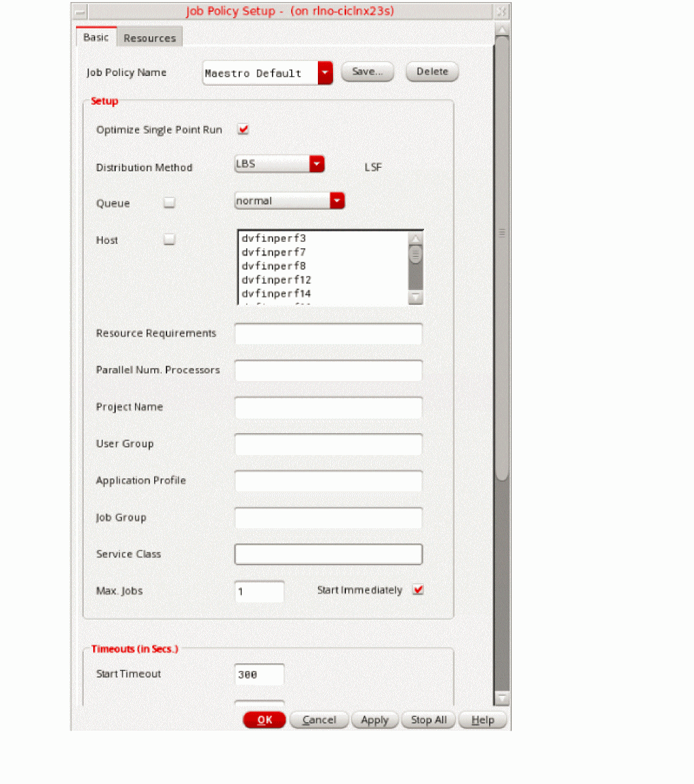Image resolution: width=694 pixels, height=784 pixels.
Task: Click the Stop All button
Action: [x=428, y=720]
